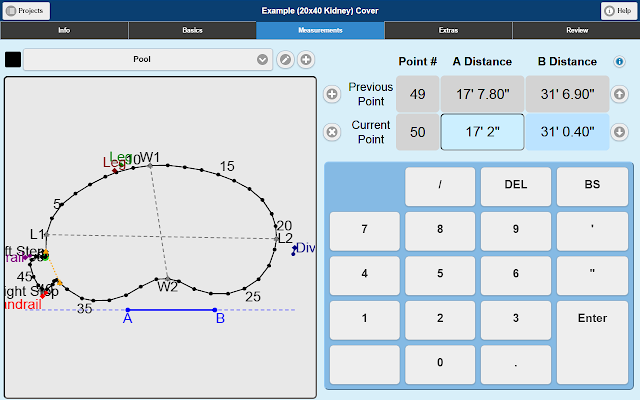Screen dimensions: 640x400
Task: Switch to the Info tab
Action: 64,30
